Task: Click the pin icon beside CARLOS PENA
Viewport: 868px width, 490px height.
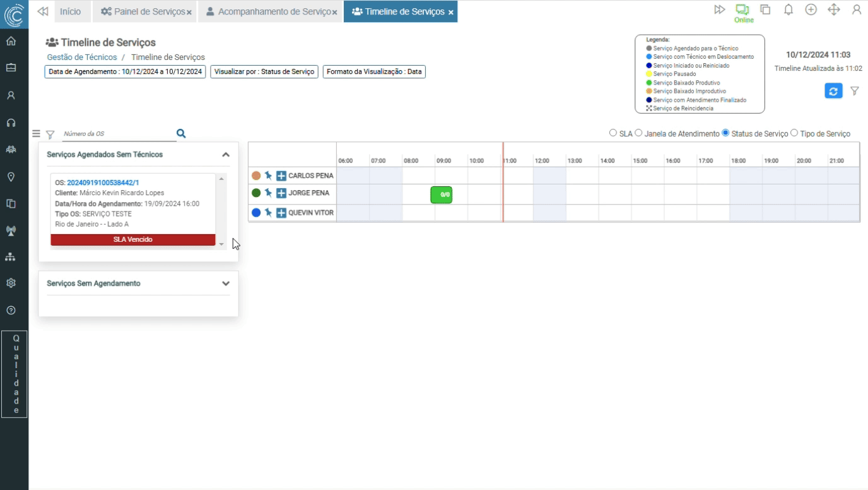Action: pyautogui.click(x=268, y=176)
